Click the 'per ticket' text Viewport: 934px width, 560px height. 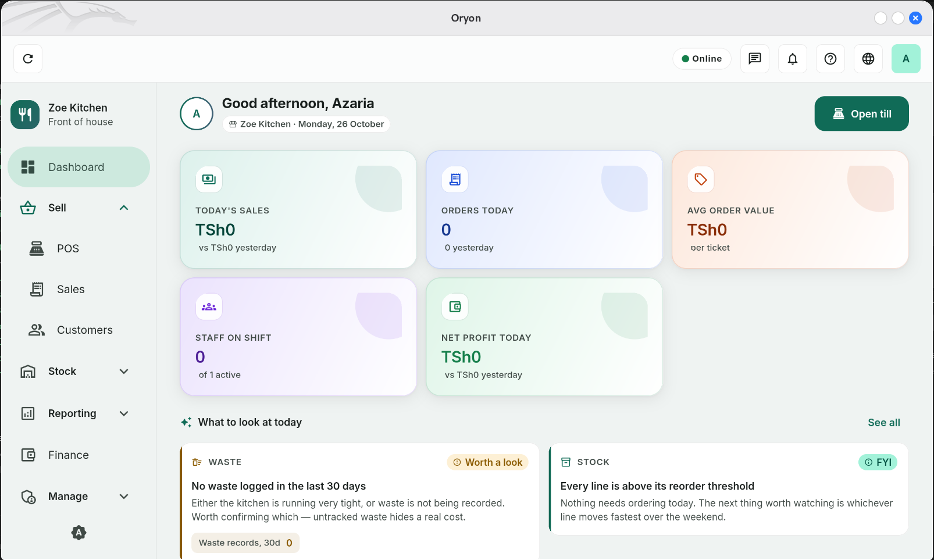coord(710,248)
